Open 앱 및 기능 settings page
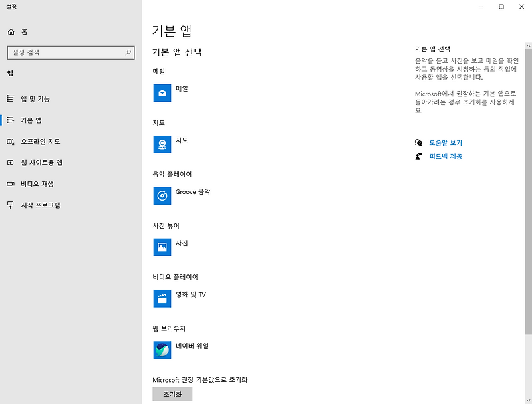This screenshot has width=532, height=404. click(35, 99)
